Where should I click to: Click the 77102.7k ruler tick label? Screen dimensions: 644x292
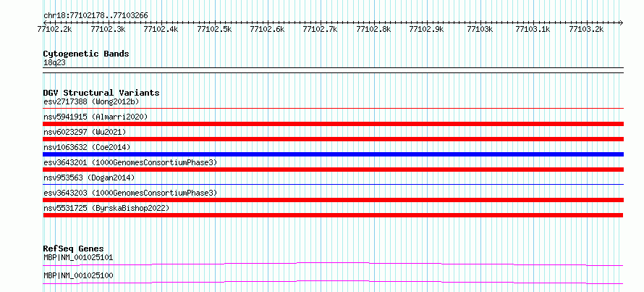[320, 29]
